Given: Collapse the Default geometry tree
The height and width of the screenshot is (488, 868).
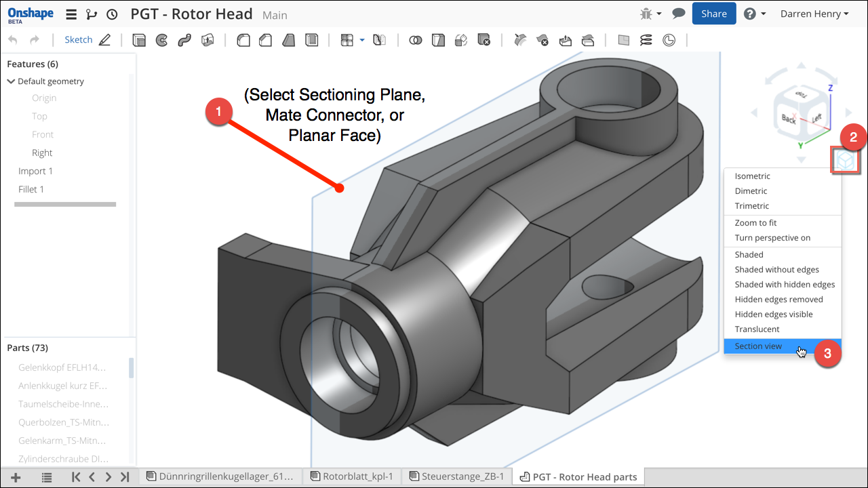Looking at the screenshot, I should click(11, 81).
